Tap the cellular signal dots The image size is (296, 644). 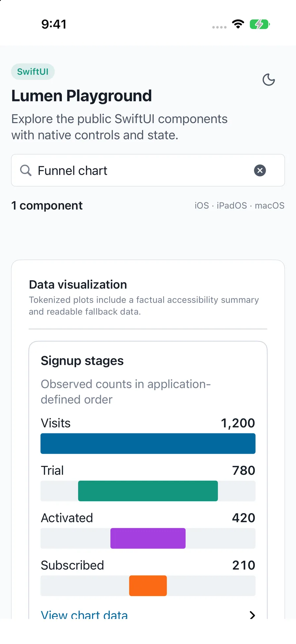click(x=219, y=27)
